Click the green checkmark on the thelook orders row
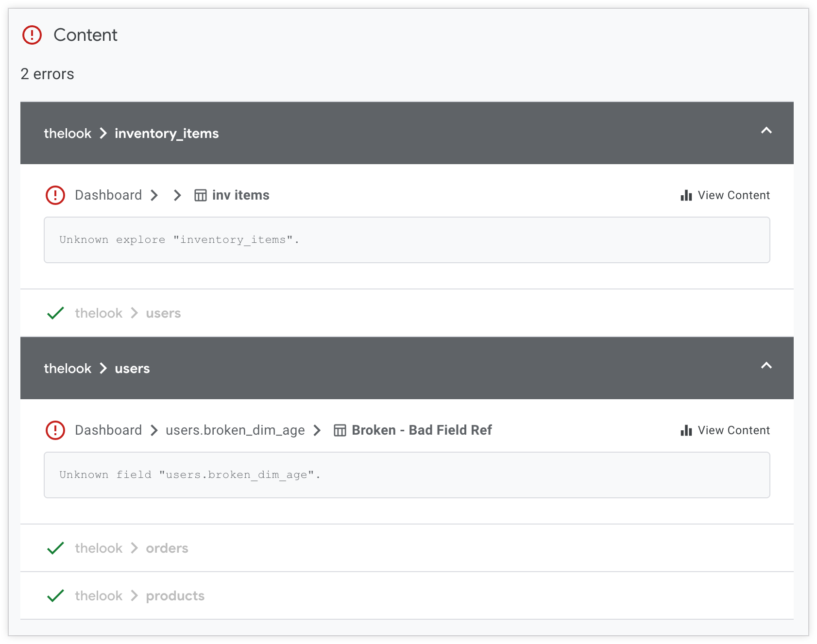The image size is (817, 644). point(55,548)
